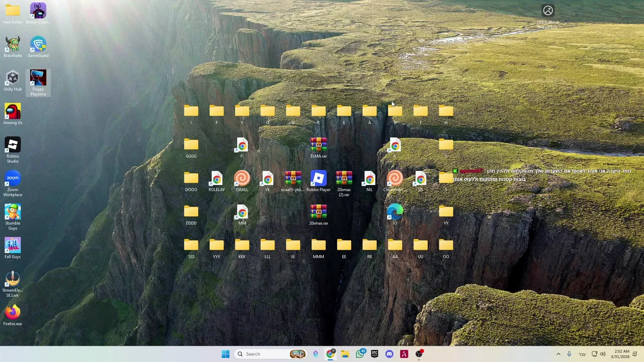Select the New folder desktop icon

pyautogui.click(x=13, y=13)
